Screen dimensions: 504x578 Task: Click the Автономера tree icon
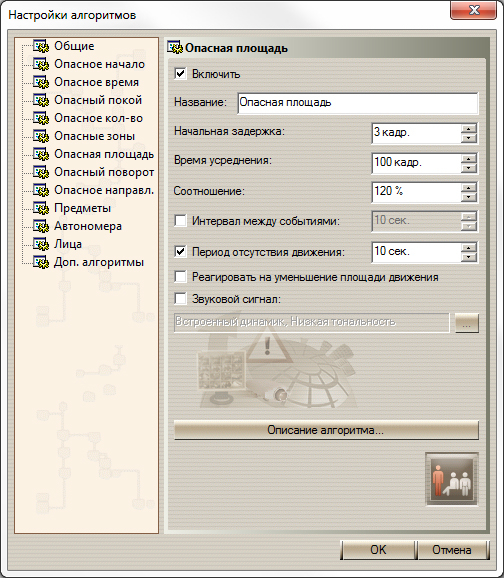click(x=41, y=226)
